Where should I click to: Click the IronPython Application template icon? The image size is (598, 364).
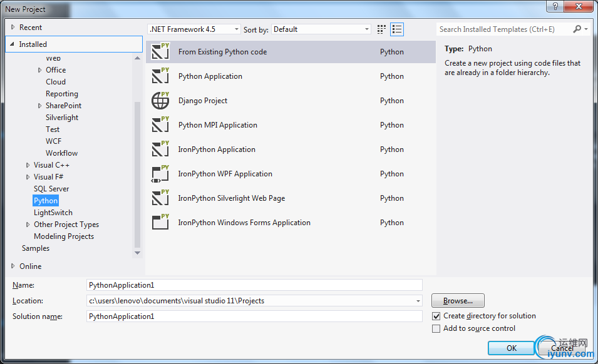pyautogui.click(x=160, y=149)
